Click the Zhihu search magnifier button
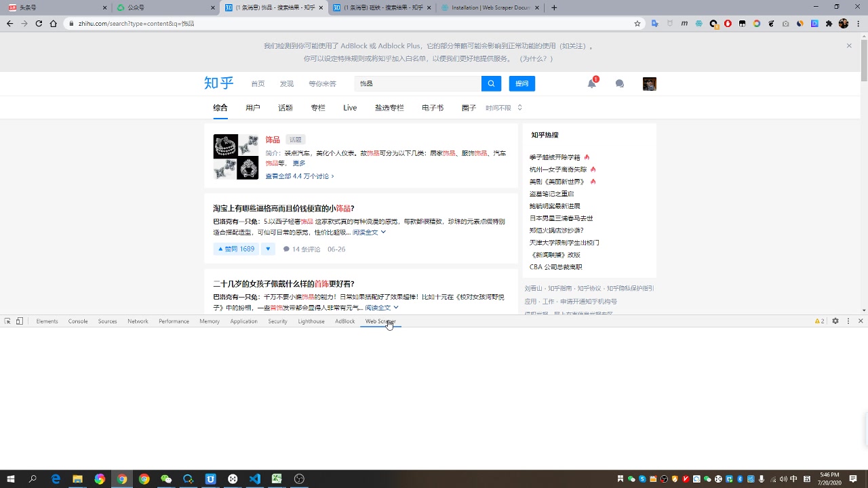The width and height of the screenshot is (868, 488). click(x=491, y=83)
